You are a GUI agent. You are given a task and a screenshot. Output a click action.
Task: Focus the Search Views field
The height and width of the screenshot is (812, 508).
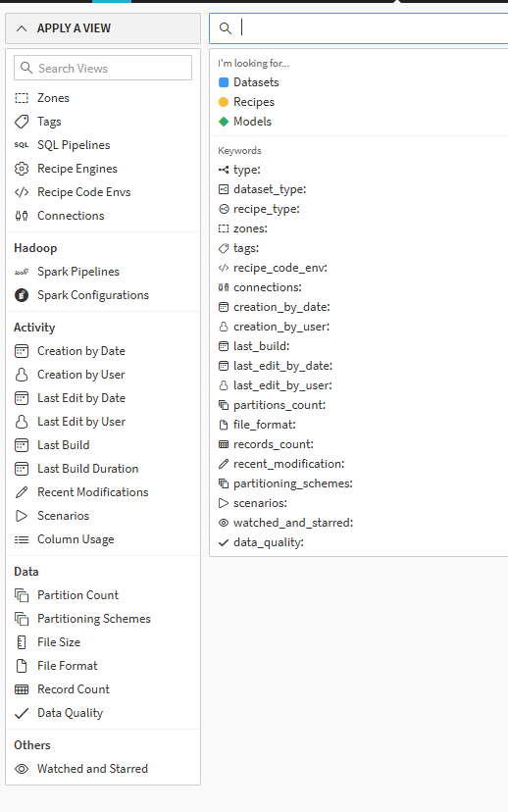103,69
